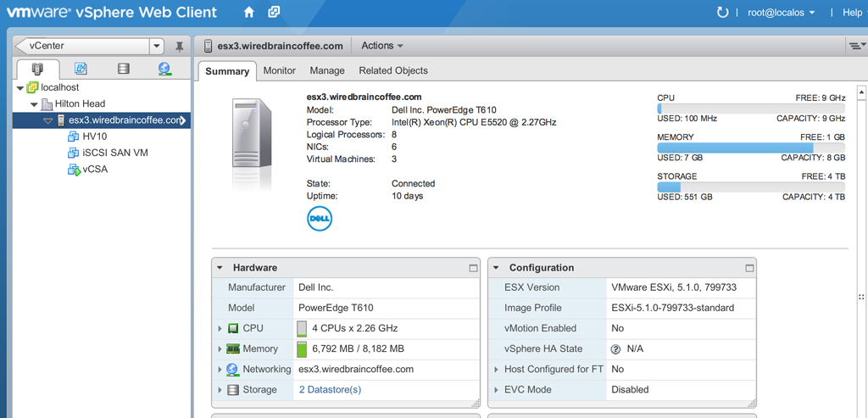868x418 pixels.
Task: Click the HV10 VM icon
Action: [x=74, y=137]
